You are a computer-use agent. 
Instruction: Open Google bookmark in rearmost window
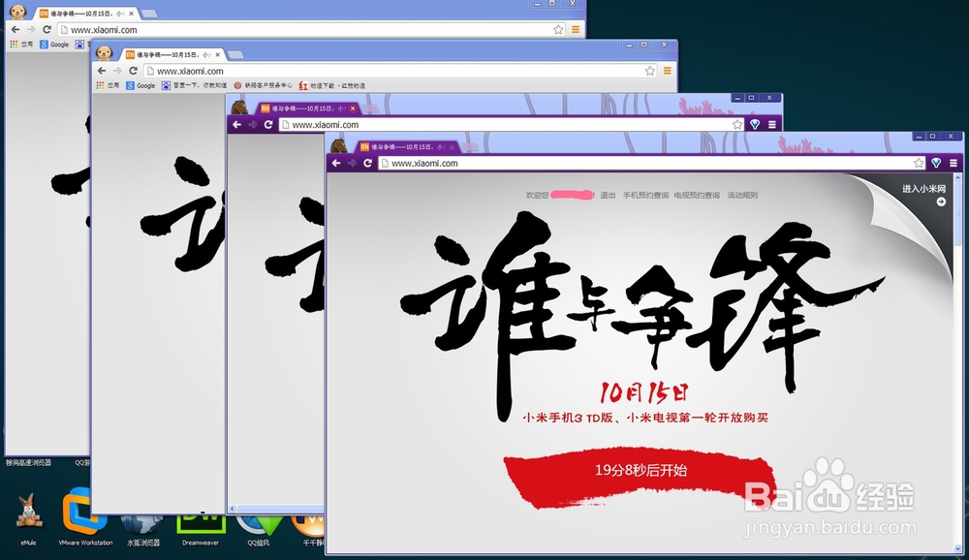pos(54,45)
